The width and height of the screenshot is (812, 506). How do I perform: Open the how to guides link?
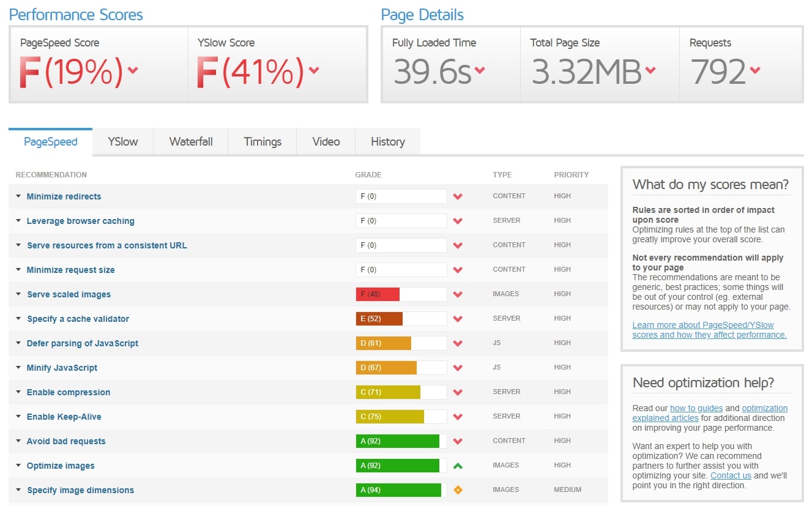pyautogui.click(x=696, y=408)
